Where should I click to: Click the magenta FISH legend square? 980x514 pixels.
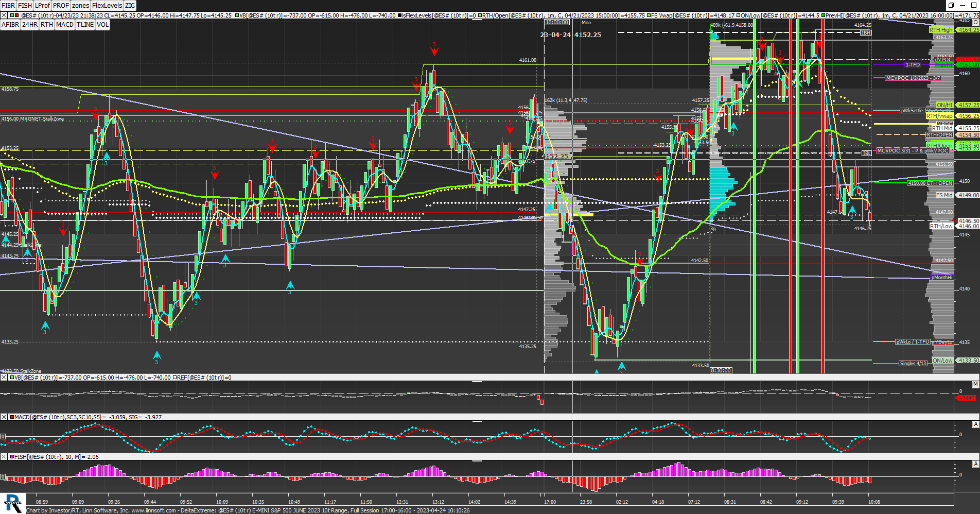(12, 457)
